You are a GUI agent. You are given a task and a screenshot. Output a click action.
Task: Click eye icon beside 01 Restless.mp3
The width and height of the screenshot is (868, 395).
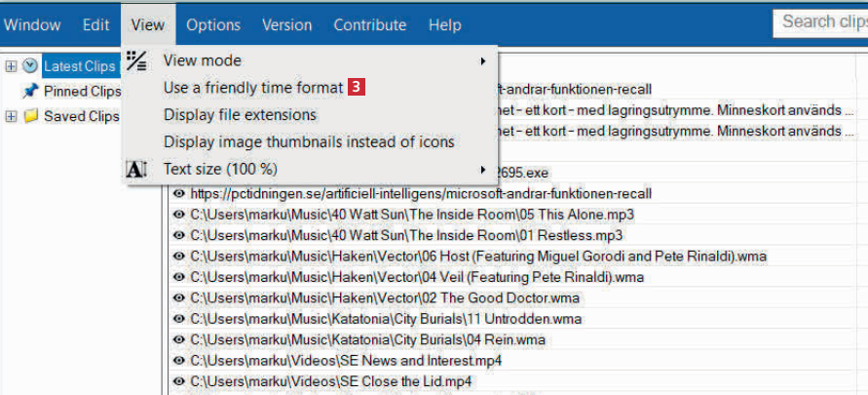point(178,235)
